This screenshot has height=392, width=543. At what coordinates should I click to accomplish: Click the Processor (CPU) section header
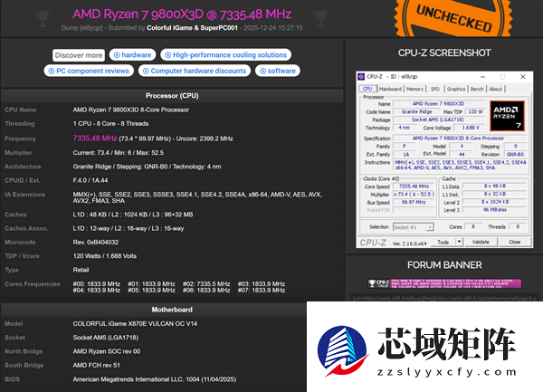[172, 96]
